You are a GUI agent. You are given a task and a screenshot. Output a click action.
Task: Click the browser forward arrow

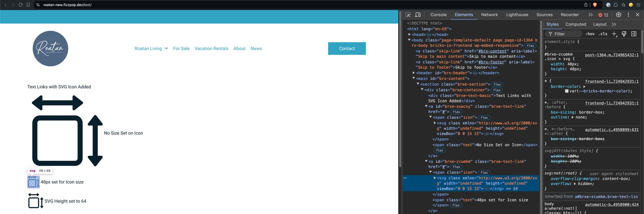coord(13,5)
